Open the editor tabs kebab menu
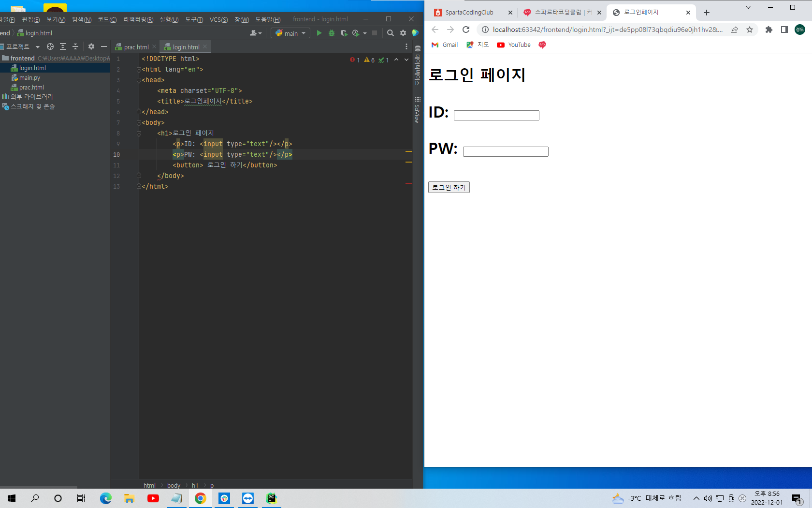This screenshot has width=812, height=508. click(406, 46)
